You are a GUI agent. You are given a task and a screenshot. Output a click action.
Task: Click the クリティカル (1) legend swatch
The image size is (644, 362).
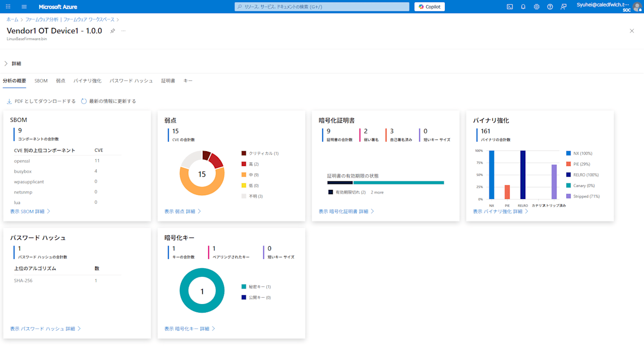point(244,153)
